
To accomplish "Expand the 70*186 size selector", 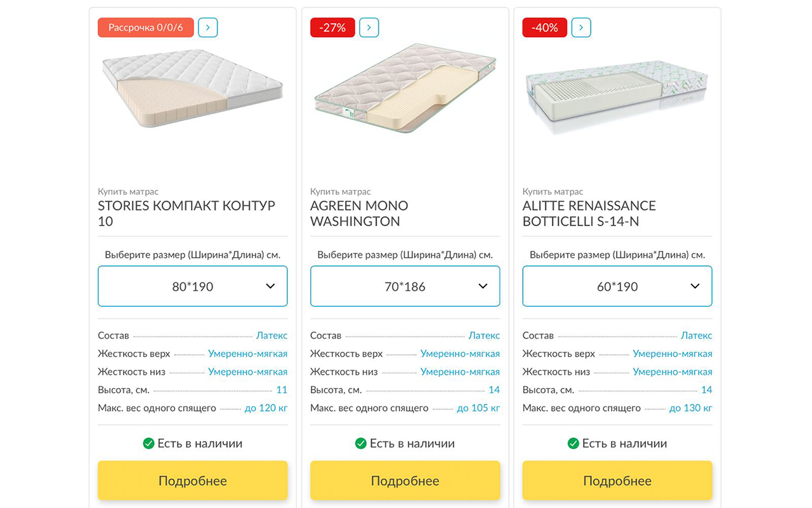I will (x=405, y=286).
